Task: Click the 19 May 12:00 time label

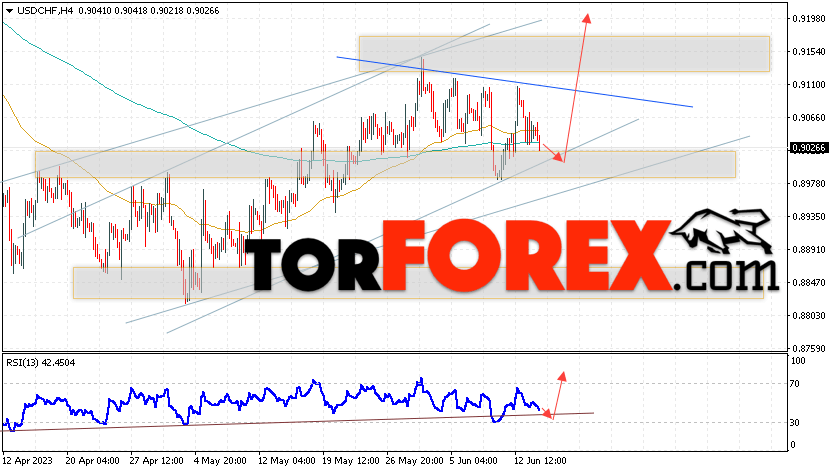Action: [x=351, y=460]
